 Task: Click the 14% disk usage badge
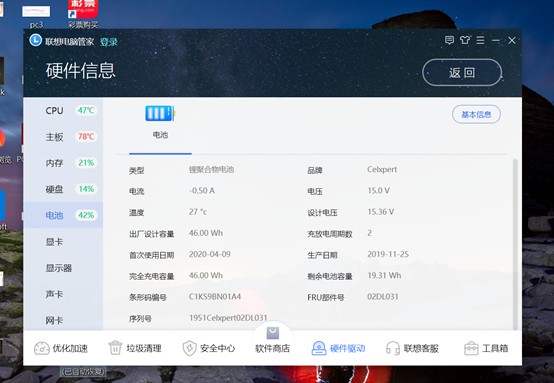[86, 189]
